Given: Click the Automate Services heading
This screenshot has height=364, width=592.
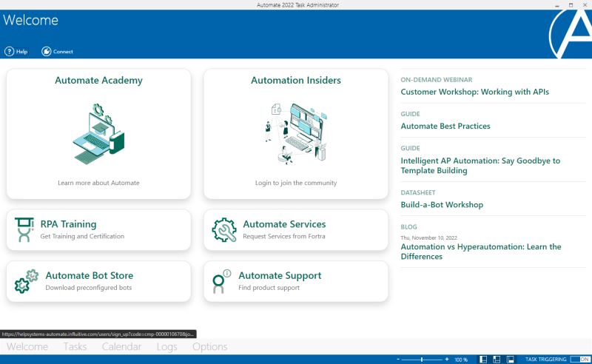Looking at the screenshot, I should 284,224.
